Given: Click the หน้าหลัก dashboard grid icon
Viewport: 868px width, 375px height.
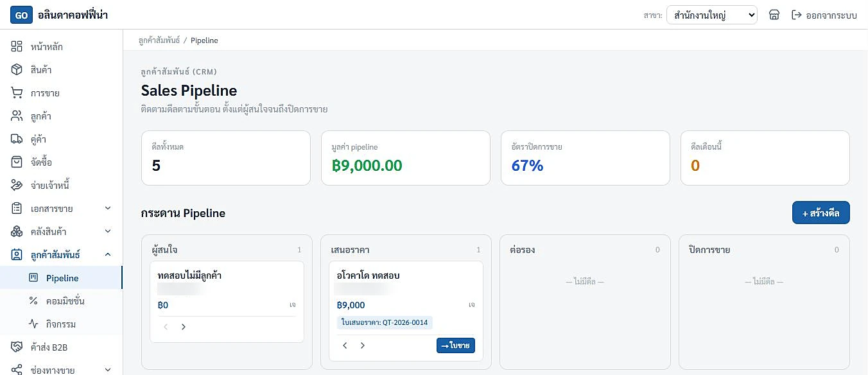Looking at the screenshot, I should [x=17, y=47].
